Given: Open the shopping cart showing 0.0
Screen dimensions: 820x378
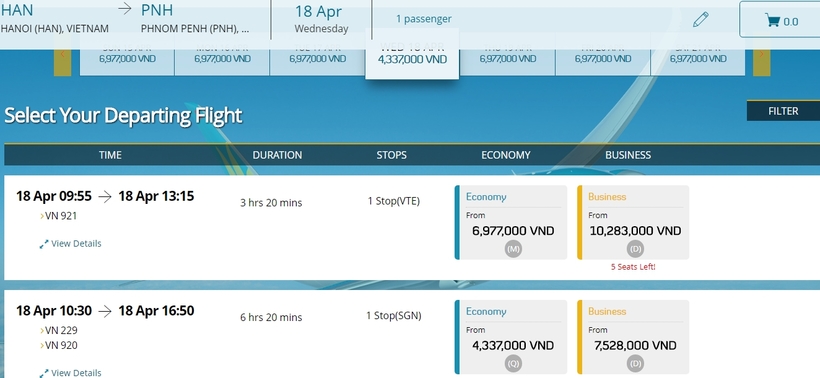Looking at the screenshot, I should click(780, 19).
